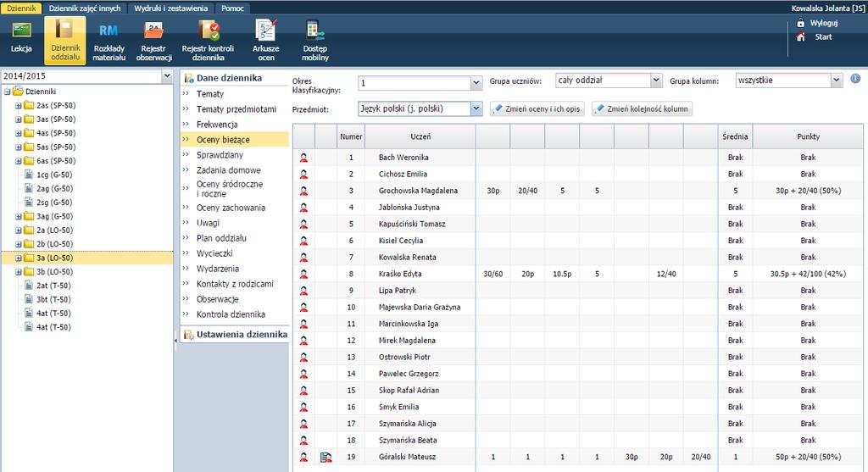
Task: Switch to Dziennik zajęć innych tab
Action: click(x=85, y=8)
